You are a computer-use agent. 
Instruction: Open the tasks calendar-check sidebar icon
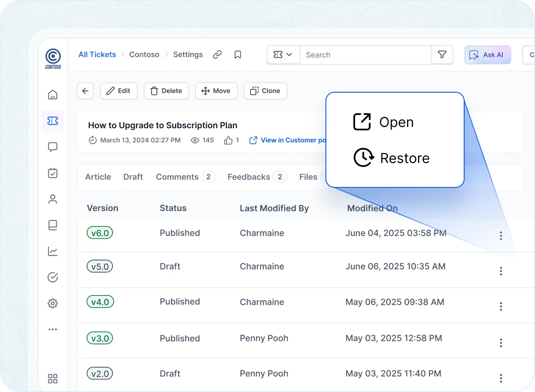pos(52,173)
